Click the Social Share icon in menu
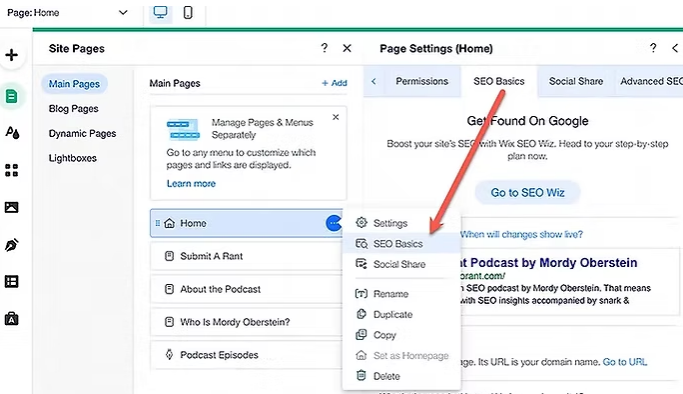This screenshot has height=394, width=683. (361, 263)
